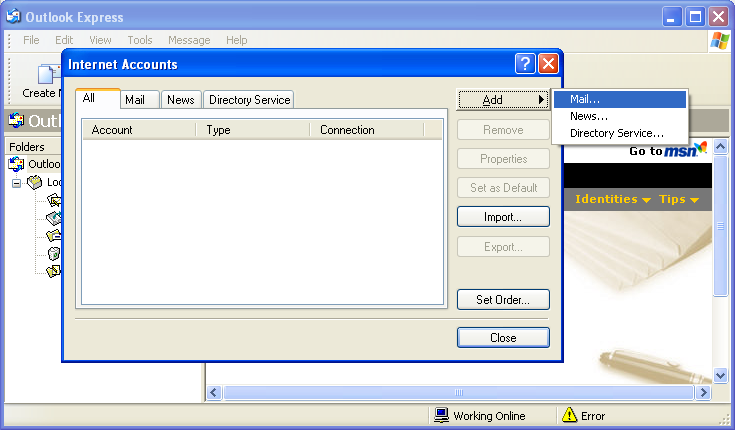The image size is (735, 430).
Task: Click the vertical scrollbar down arrow
Action: click(720, 375)
